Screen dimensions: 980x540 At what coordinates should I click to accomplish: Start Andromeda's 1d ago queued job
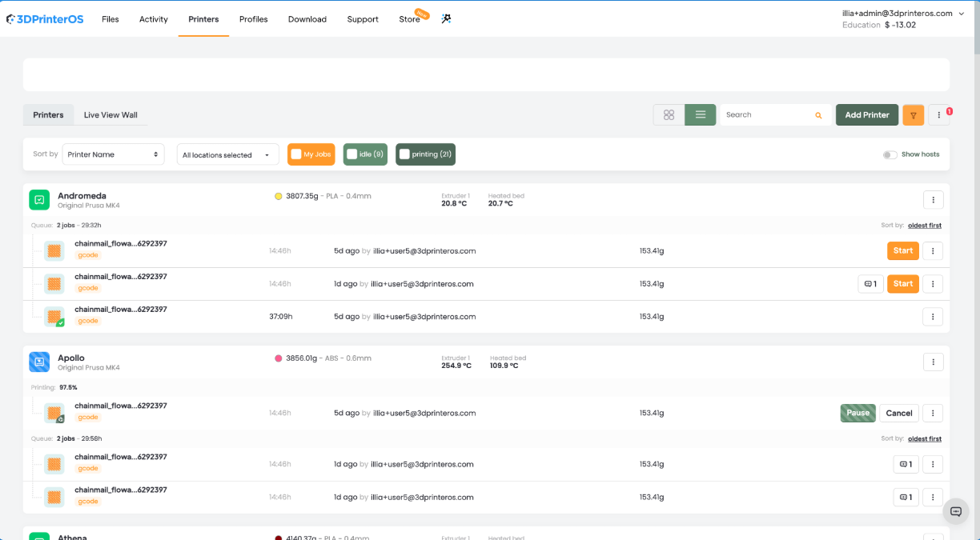tap(903, 284)
